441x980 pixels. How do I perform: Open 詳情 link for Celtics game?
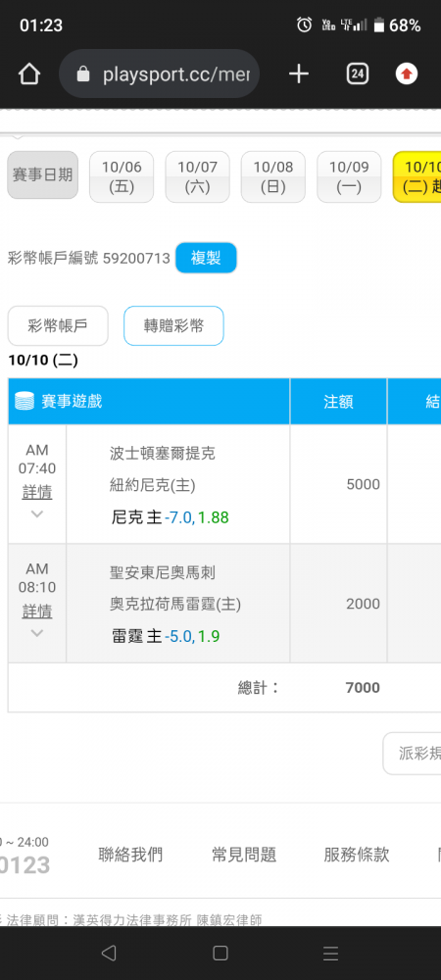coord(37,492)
